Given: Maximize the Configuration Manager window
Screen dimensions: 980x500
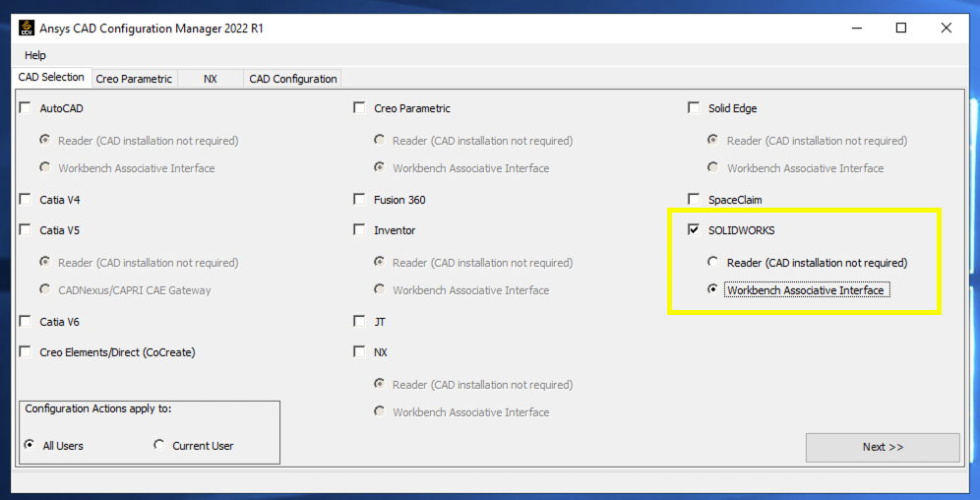Looking at the screenshot, I should (x=900, y=29).
